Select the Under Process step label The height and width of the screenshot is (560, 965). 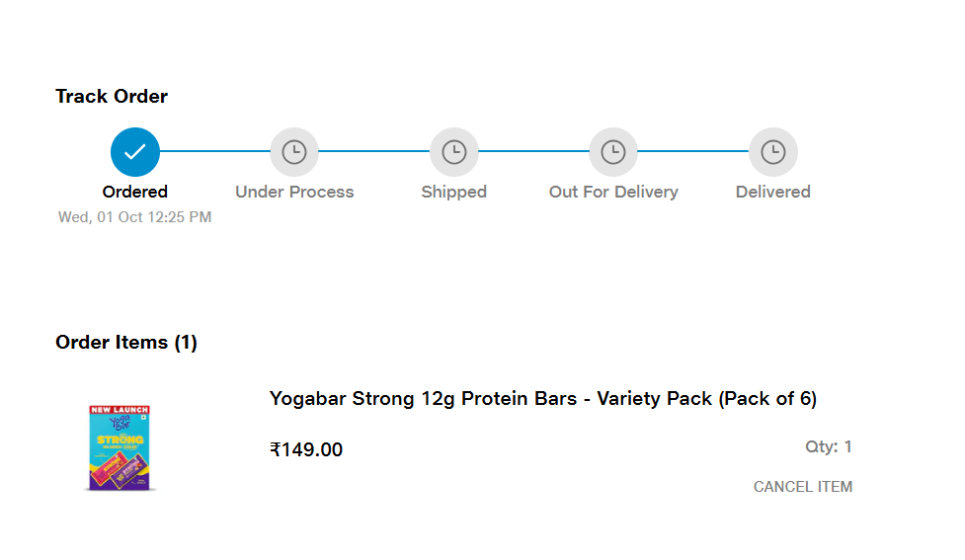(294, 192)
